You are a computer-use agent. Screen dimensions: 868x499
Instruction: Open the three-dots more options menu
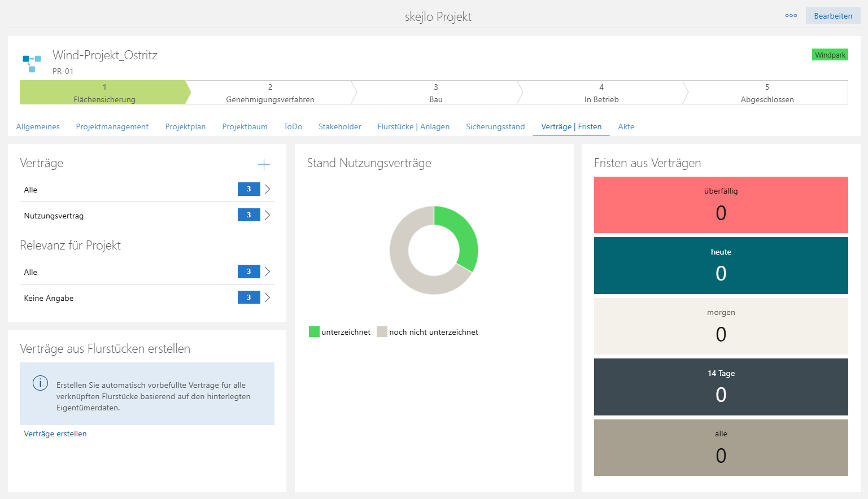point(791,16)
